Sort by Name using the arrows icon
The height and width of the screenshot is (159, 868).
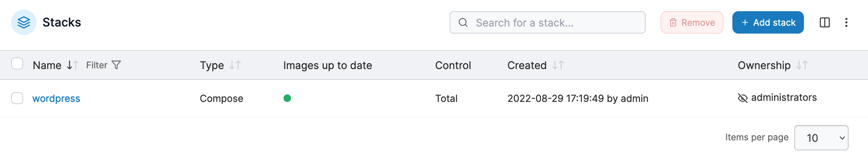[x=72, y=65]
